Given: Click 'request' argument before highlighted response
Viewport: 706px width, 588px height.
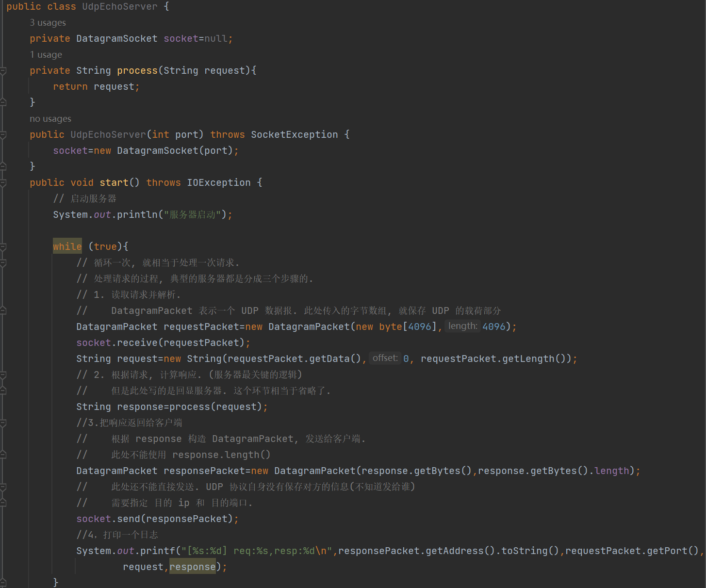Looking at the screenshot, I should coord(143,567).
